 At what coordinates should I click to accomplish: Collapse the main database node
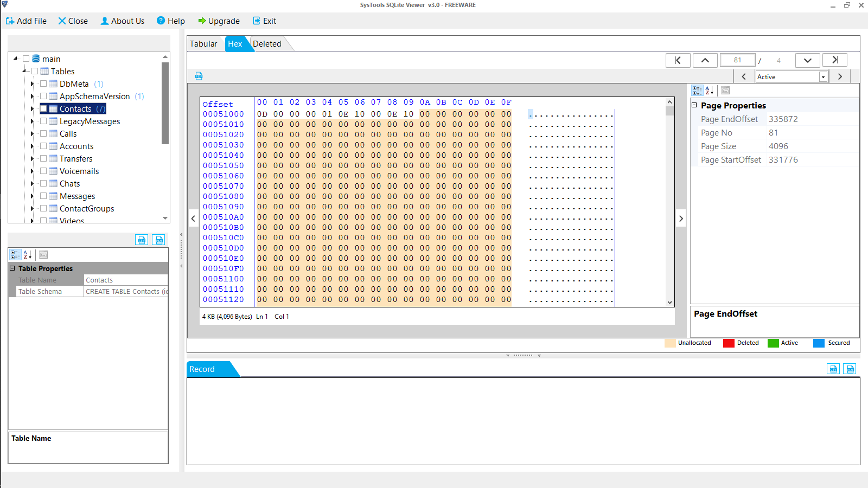tap(16, 59)
